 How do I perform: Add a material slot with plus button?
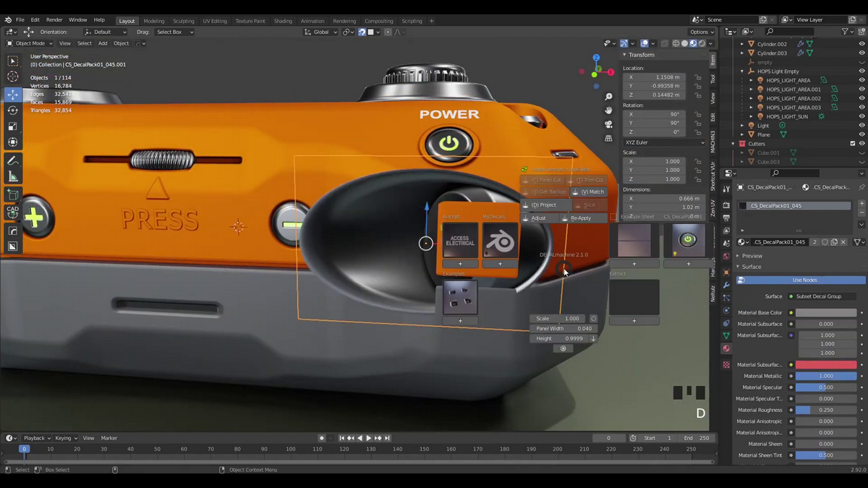pos(861,205)
